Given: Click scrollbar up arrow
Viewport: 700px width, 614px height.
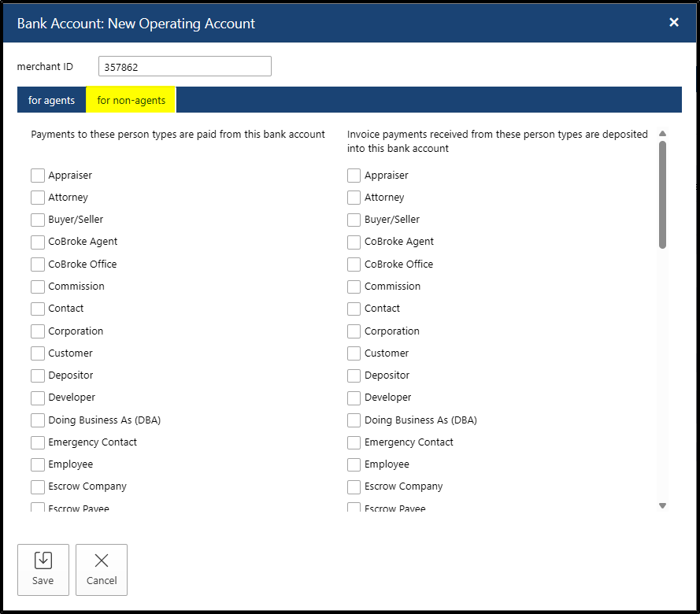Looking at the screenshot, I should click(x=662, y=134).
